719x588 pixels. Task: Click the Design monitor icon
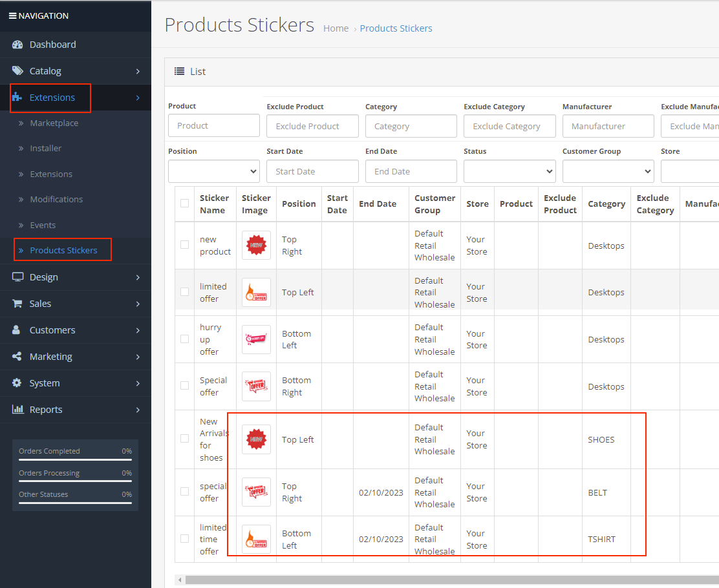click(x=17, y=277)
